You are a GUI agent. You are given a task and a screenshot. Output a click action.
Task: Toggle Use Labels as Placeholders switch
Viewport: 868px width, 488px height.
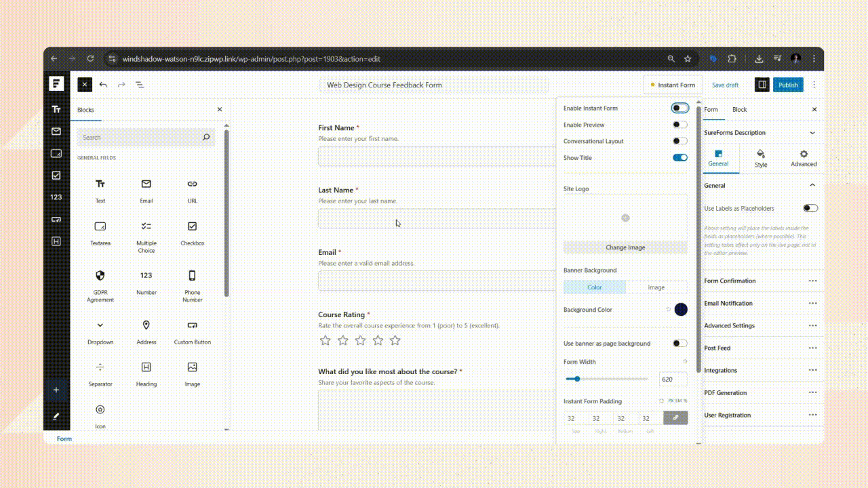pos(810,208)
